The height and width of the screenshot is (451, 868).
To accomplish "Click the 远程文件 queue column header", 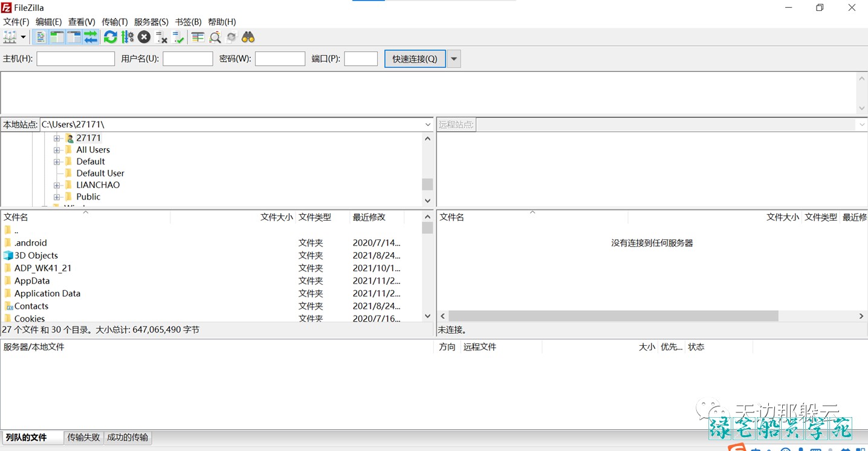I will pos(501,347).
